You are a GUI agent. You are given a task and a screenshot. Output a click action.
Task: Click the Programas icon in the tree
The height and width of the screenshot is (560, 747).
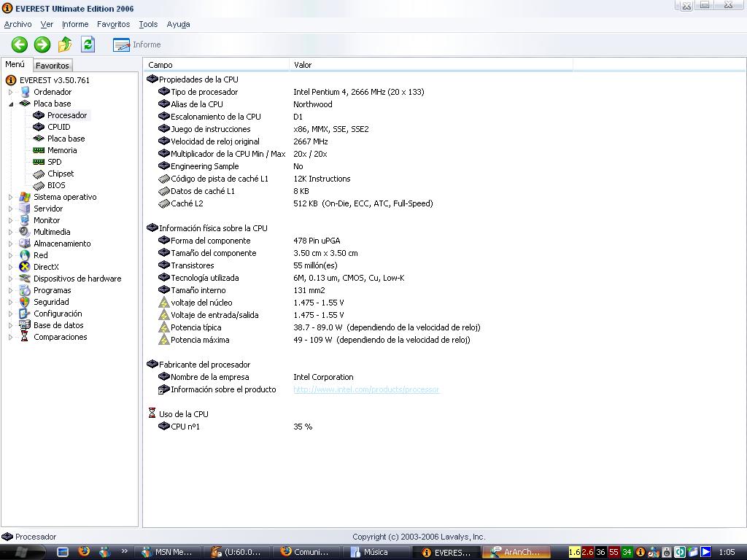[25, 290]
